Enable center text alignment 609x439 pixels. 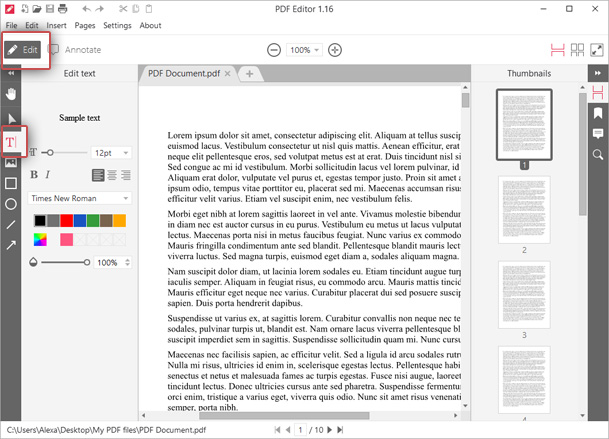click(x=112, y=175)
